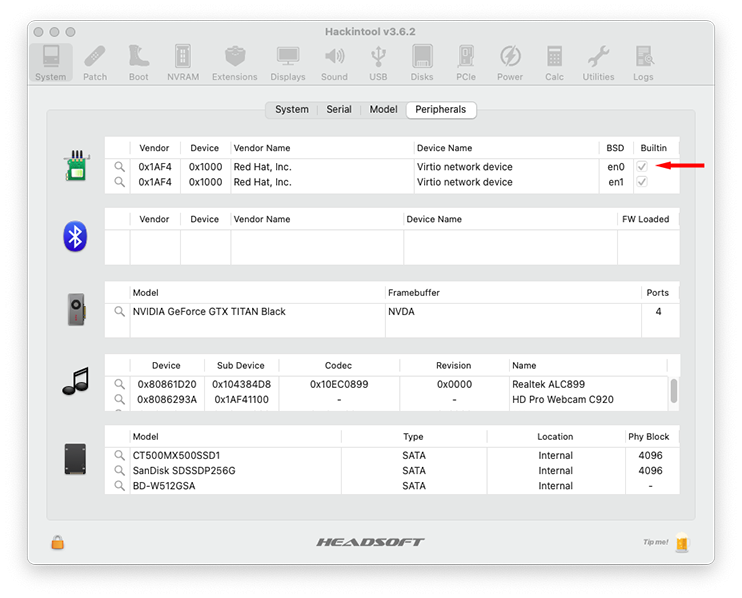Open the Logs toolbar section
Viewport: 742px width, 598px height.
coord(643,63)
